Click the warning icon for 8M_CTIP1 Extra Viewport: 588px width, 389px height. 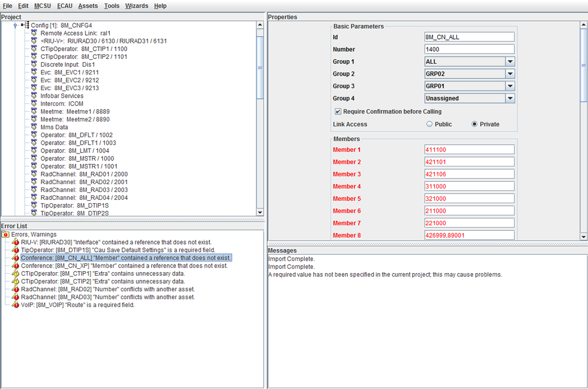click(x=15, y=273)
